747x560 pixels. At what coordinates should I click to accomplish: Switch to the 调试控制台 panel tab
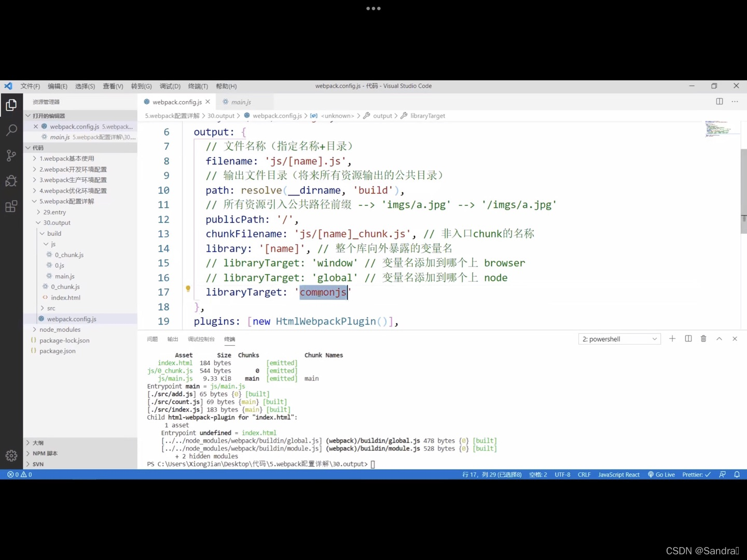201,339
